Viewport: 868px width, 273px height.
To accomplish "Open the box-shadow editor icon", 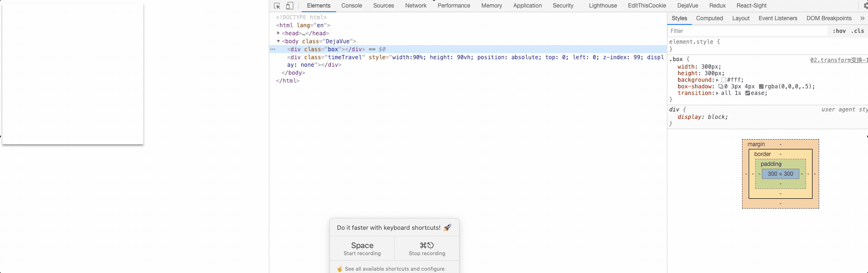I will 720,86.
